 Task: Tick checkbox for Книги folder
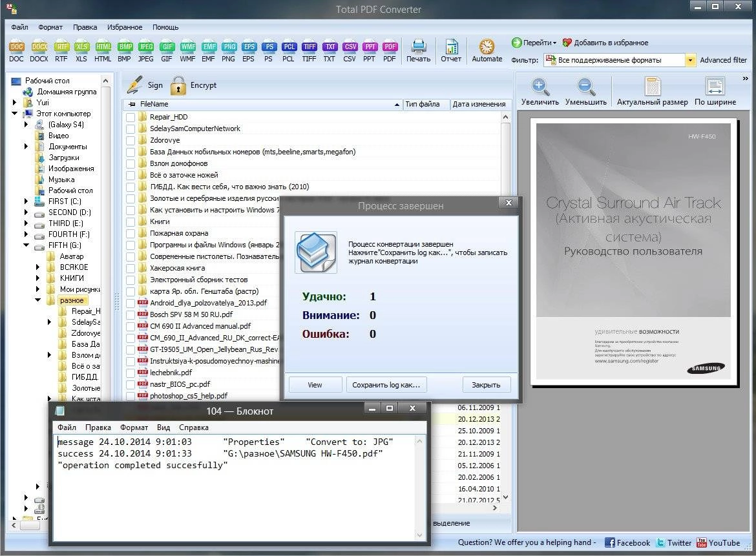pyautogui.click(x=130, y=221)
